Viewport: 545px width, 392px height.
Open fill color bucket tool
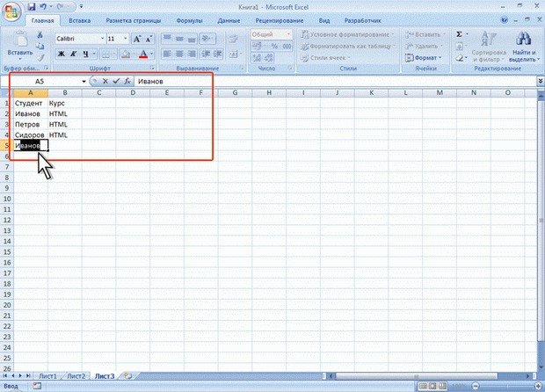[x=125, y=54]
